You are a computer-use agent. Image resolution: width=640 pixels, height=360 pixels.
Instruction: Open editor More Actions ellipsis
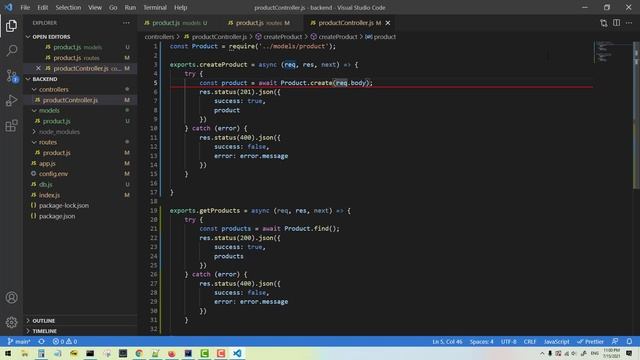point(629,23)
